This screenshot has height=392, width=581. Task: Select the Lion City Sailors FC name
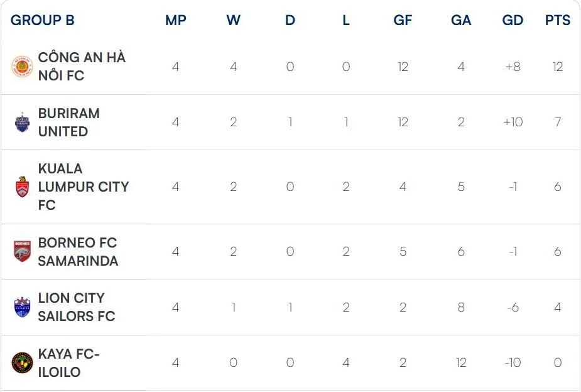pos(77,307)
